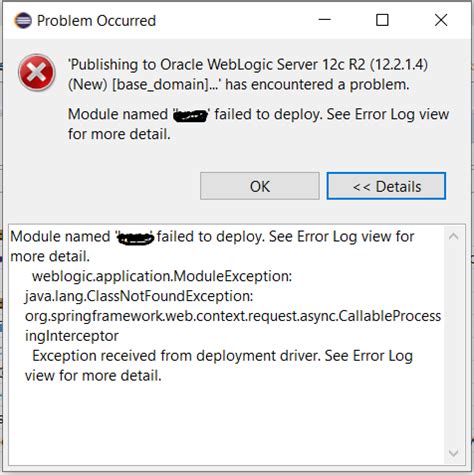Image resolution: width=474 pixels, height=475 pixels.
Task: Click the red error cross icon
Action: (x=37, y=73)
